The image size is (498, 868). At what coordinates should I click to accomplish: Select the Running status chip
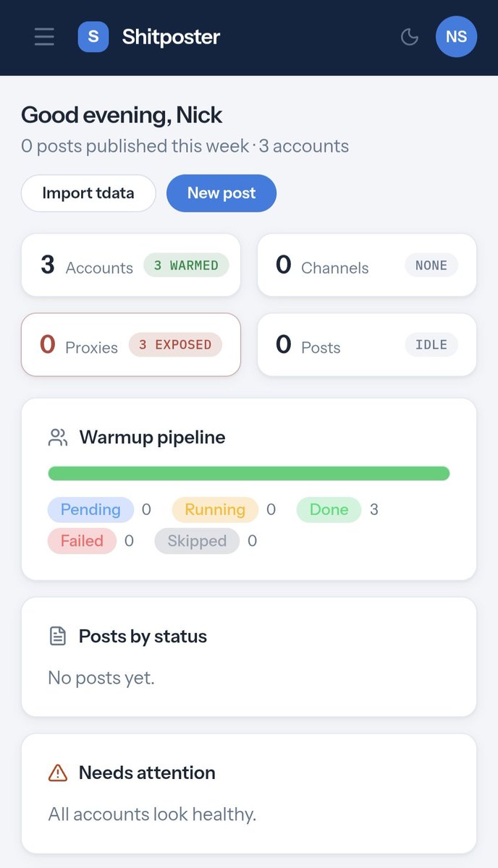pyautogui.click(x=215, y=510)
